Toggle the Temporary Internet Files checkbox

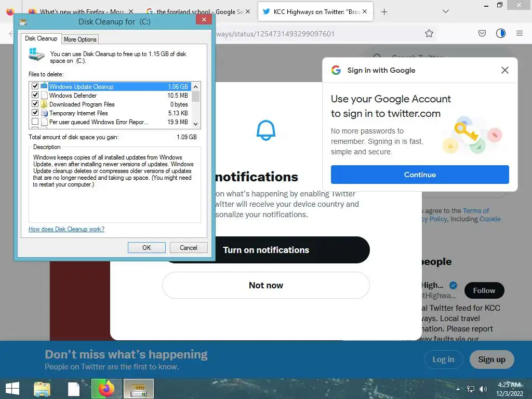click(35, 113)
